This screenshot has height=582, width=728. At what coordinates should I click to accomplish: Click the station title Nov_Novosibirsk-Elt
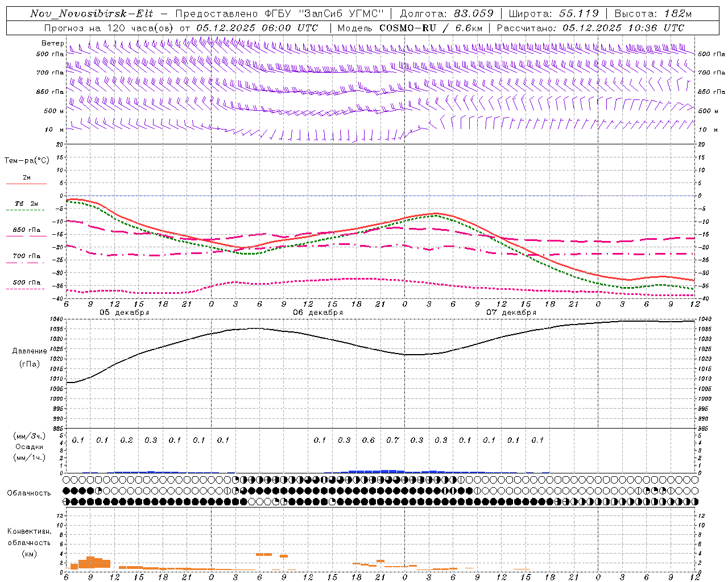point(92,14)
